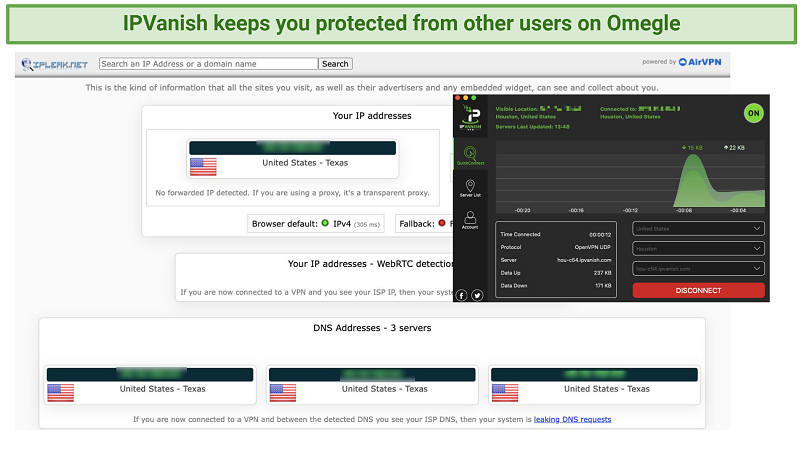Click the OpenVPN UDP protocol value
Viewport: 806px width, 453px height.
click(593, 247)
